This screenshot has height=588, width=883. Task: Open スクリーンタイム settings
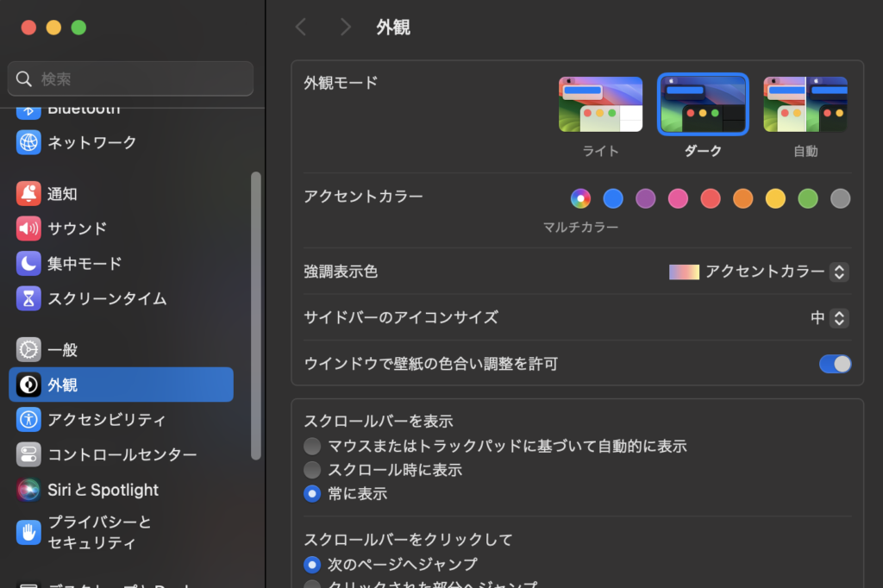tap(121, 298)
